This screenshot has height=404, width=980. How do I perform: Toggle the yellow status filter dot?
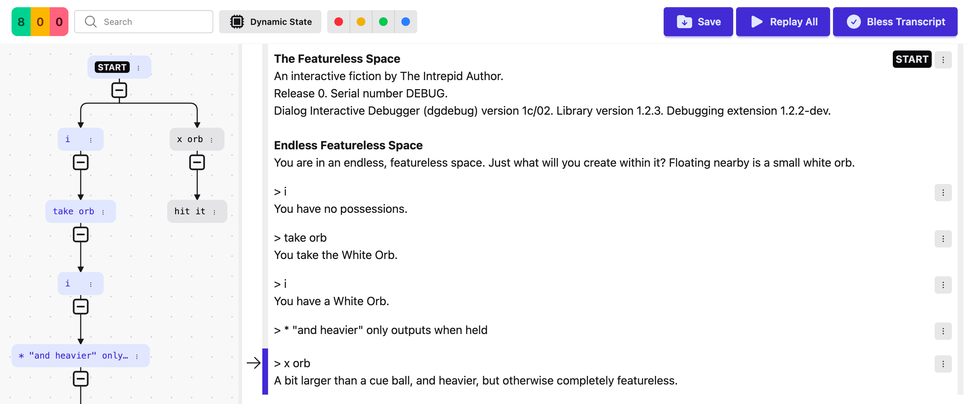361,22
